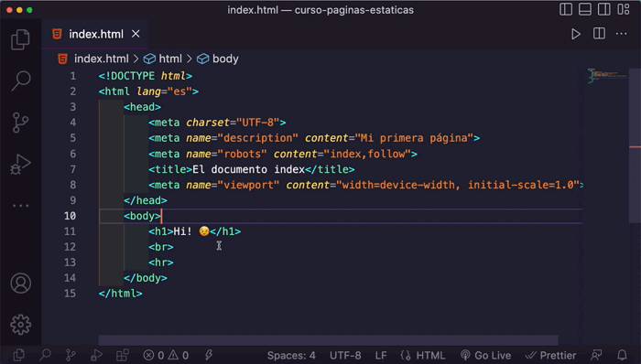Open the Manage gear menu
Screen dimensions: 641x364
[x=20, y=325]
